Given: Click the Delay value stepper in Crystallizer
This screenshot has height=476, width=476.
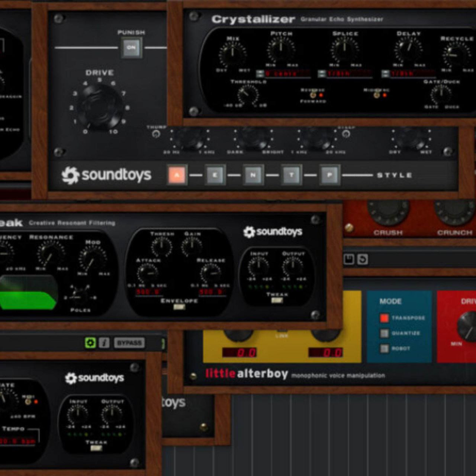Looking at the screenshot, I should pos(386,74).
